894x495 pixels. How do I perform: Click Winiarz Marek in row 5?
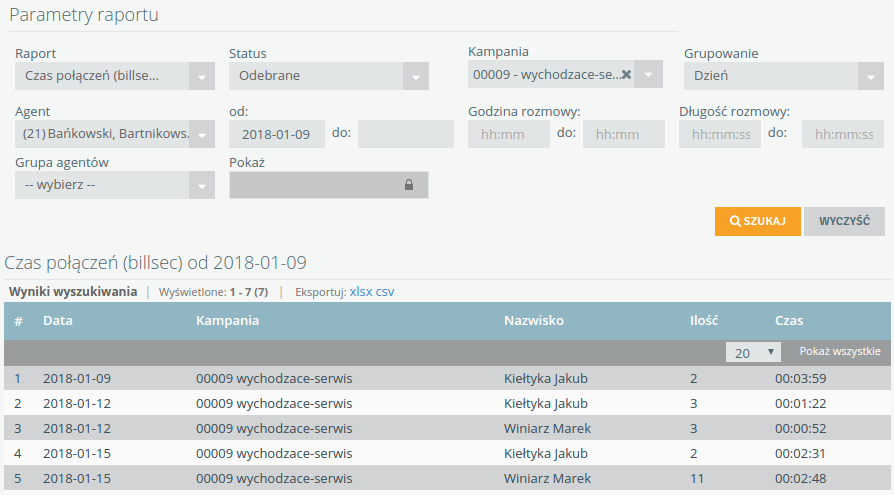click(547, 478)
